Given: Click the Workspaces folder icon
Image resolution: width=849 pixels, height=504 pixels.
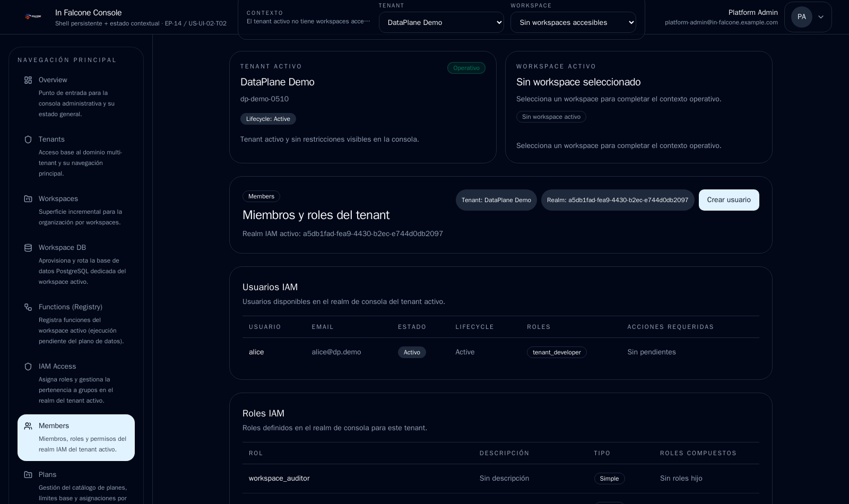Looking at the screenshot, I should [x=28, y=199].
